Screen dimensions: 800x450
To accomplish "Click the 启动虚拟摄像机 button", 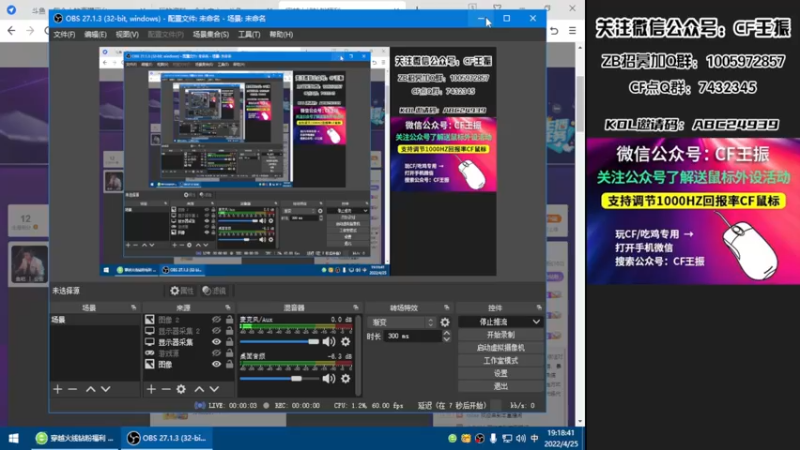I will 501,347.
